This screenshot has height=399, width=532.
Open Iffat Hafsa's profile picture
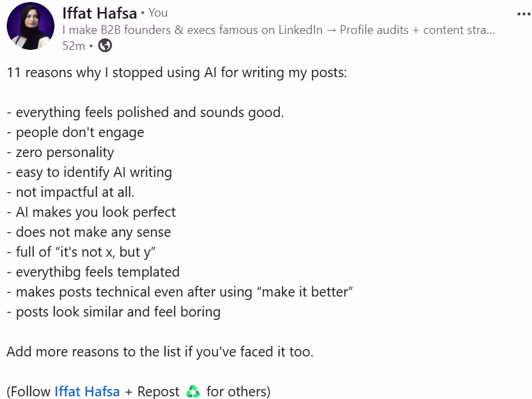click(31, 26)
